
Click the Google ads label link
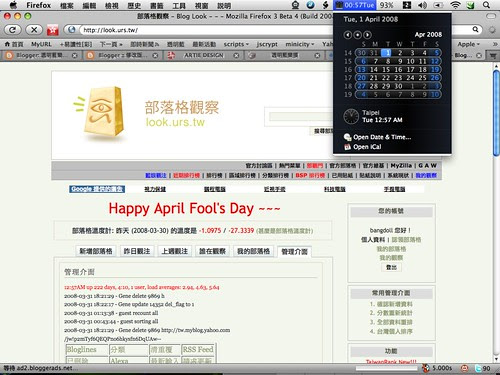point(97,189)
